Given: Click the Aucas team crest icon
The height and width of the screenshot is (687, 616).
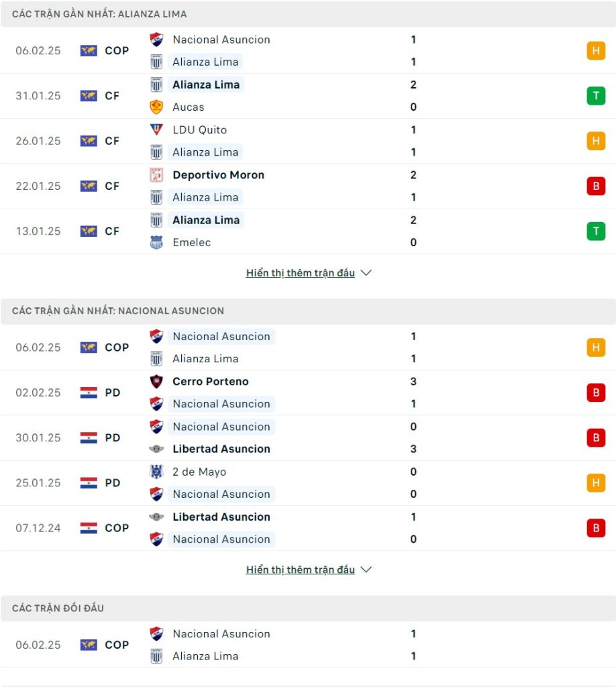Looking at the screenshot, I should coord(156,107).
